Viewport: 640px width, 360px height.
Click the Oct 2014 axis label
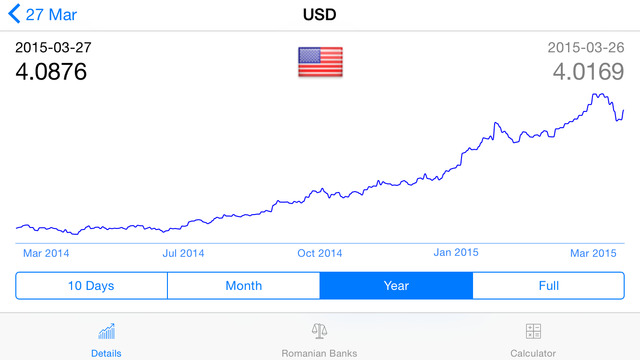point(320,253)
